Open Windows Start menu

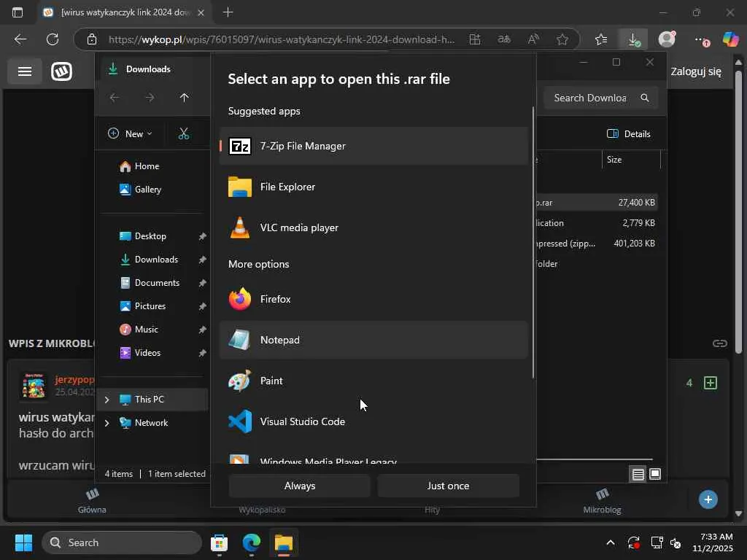pyautogui.click(x=23, y=542)
